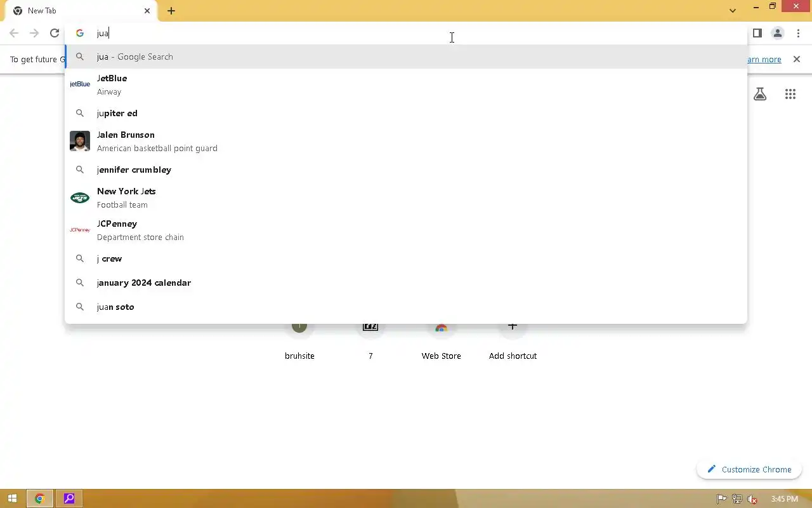The image size is (812, 508).
Task: Open the profile avatar menu
Action: (777, 33)
